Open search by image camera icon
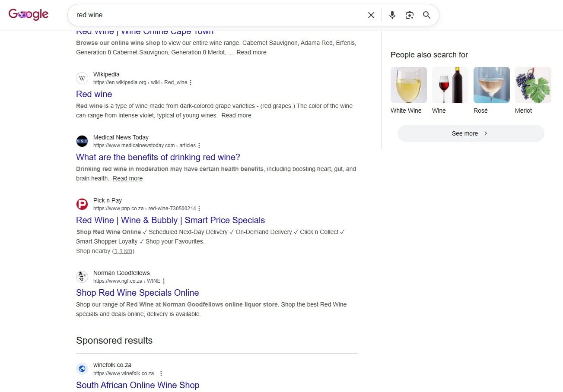The height and width of the screenshot is (392, 563). point(410,15)
